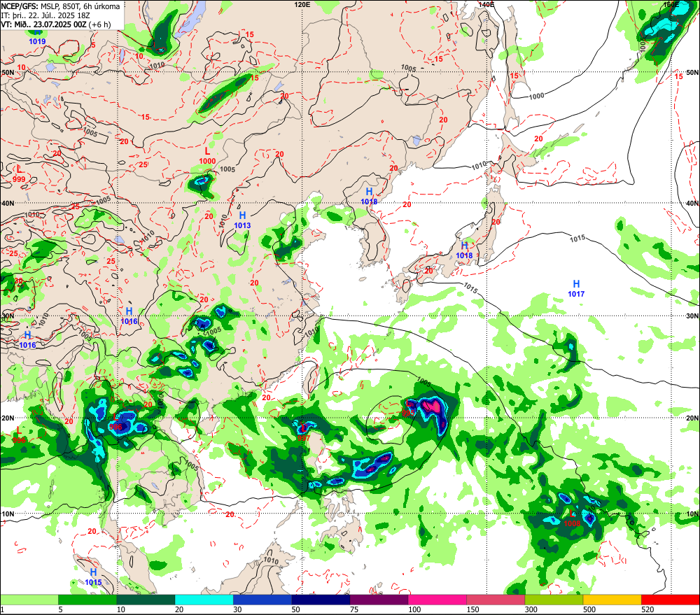Click the magenta 100–150 legend swatch

click(x=437, y=600)
